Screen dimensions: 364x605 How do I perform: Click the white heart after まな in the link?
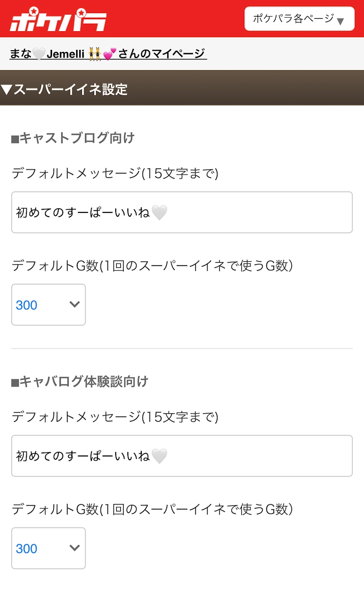(x=39, y=54)
